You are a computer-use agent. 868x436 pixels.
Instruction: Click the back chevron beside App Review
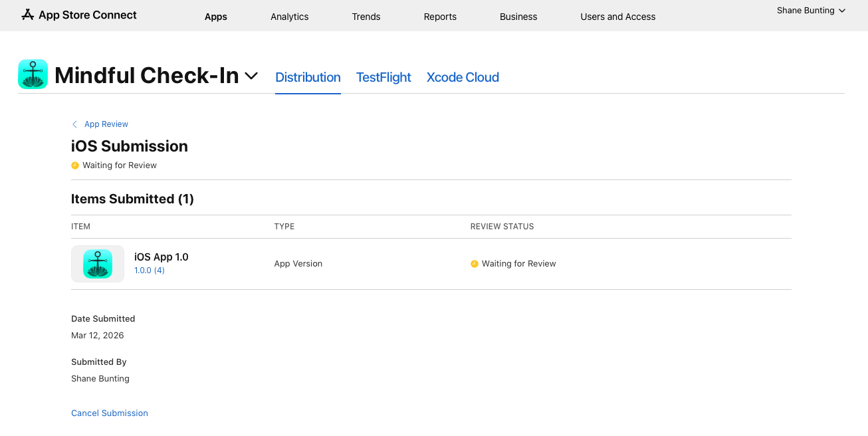[74, 124]
